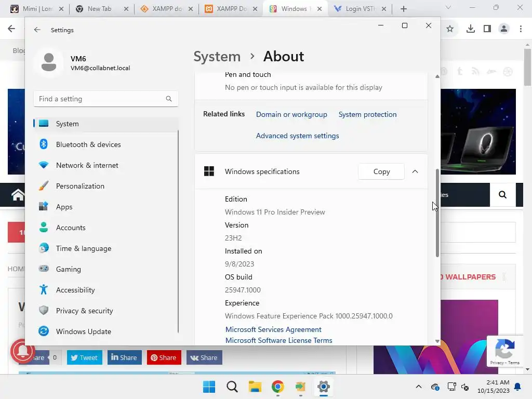Screen dimensions: 532x399
Task: Click System in the breadcrumb header
Action: (x=217, y=56)
